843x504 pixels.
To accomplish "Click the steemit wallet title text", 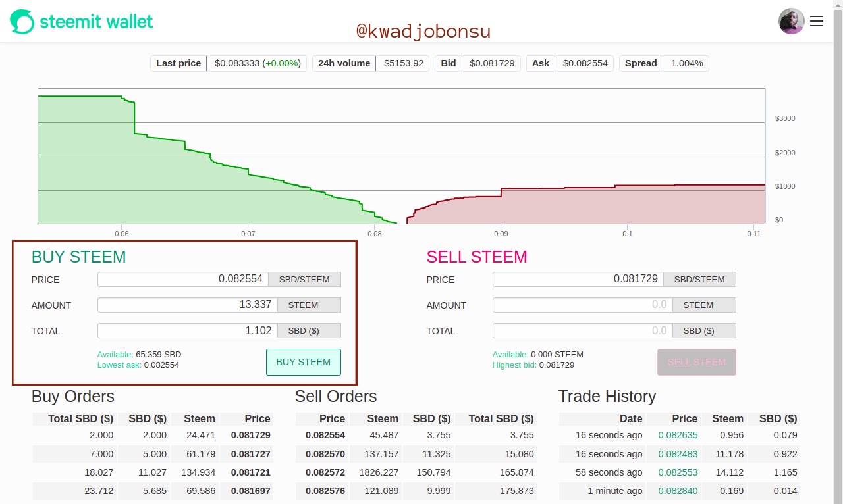I will pos(96,22).
